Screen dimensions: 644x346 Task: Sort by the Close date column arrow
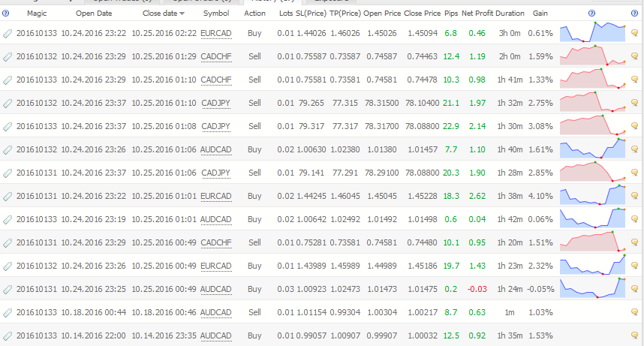[182, 14]
